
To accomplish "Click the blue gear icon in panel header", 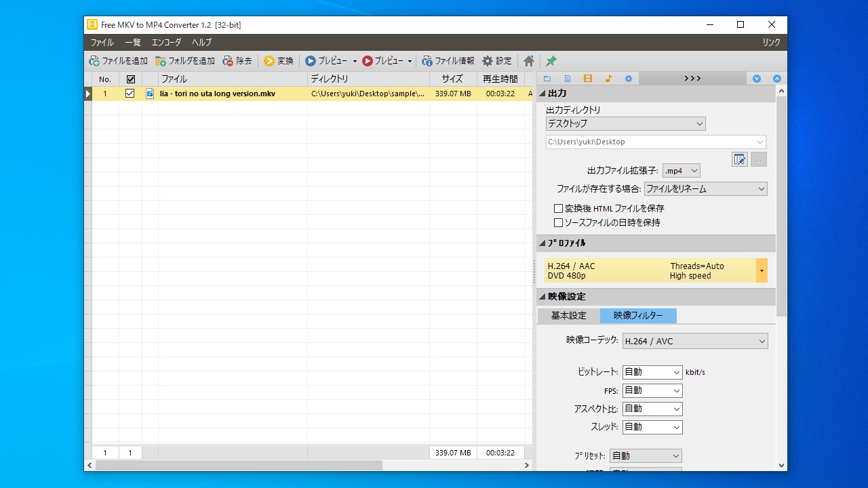I will point(629,79).
